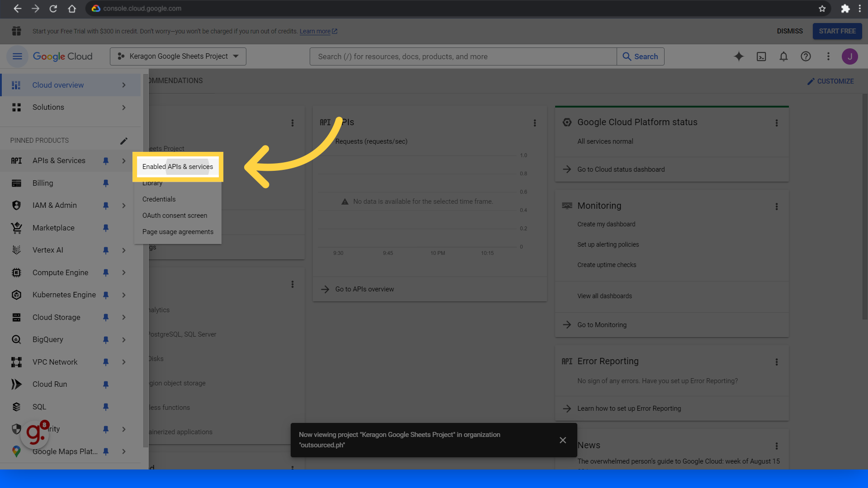Activate Cloud Shell terminal icon

761,56
